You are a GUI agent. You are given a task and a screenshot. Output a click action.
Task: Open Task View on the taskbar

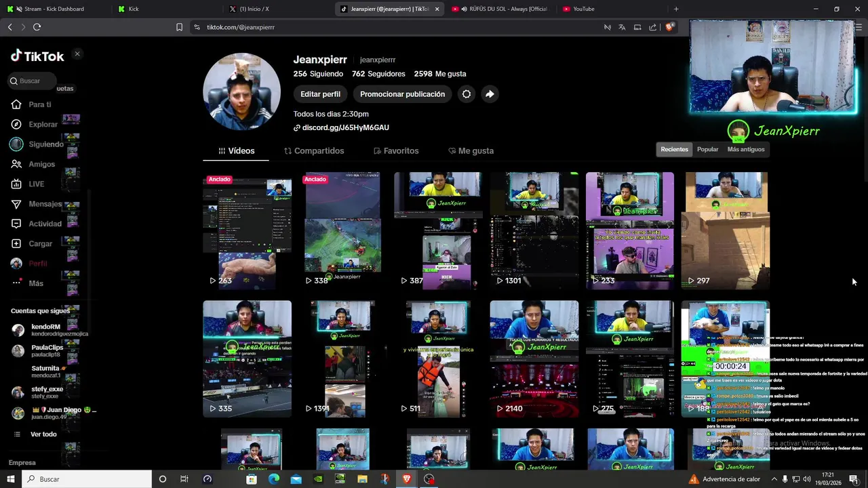tap(184, 479)
